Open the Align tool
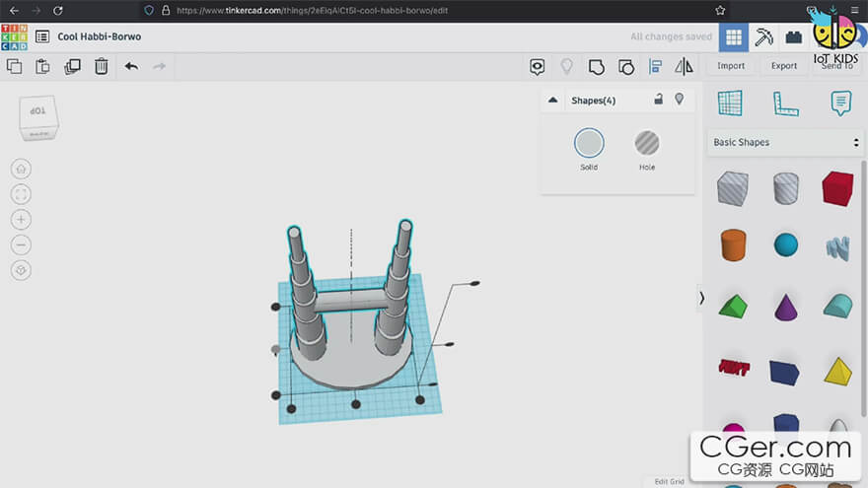This screenshot has width=868, height=488. tap(655, 67)
